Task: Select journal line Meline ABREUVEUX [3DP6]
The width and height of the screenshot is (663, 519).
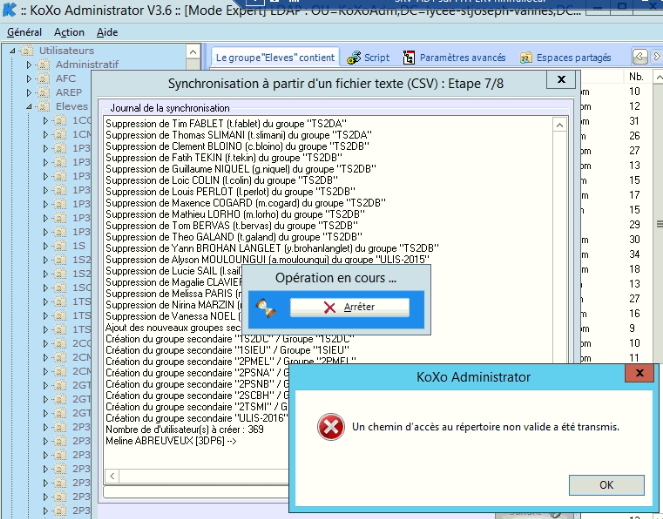Action: pos(171,441)
